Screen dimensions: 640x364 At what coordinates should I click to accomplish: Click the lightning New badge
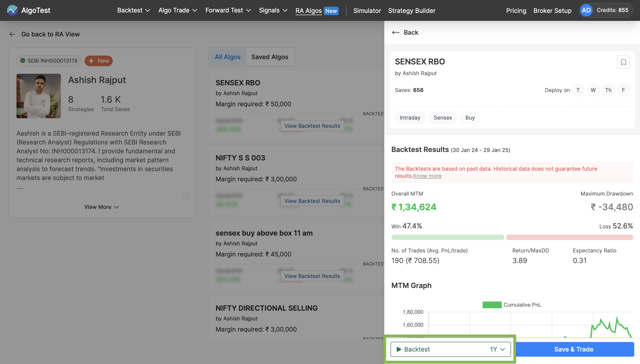click(x=99, y=61)
